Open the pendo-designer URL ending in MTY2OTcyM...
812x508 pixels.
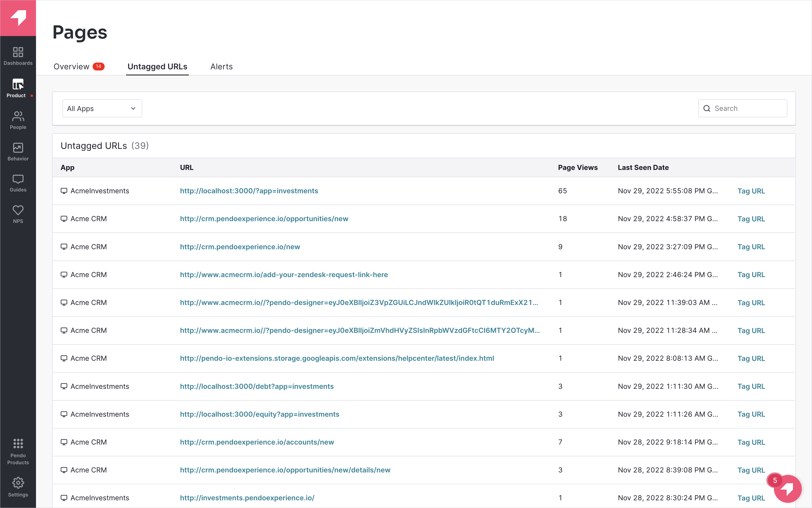(360, 331)
